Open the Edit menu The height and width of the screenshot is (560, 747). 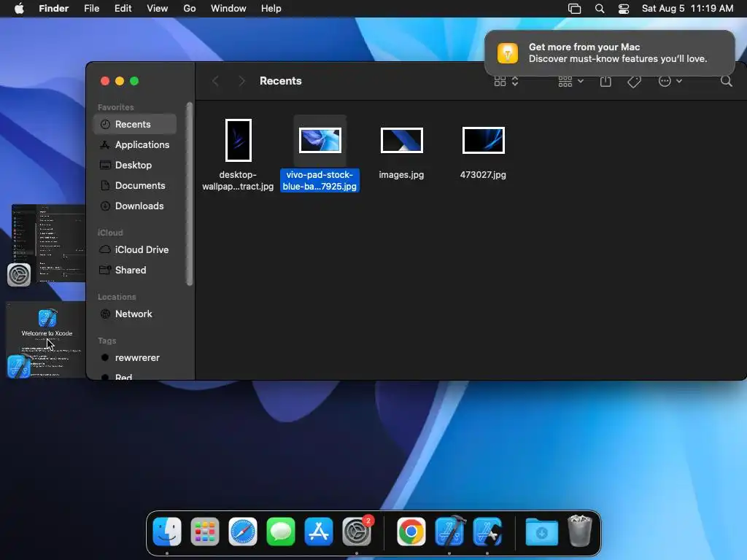point(123,9)
